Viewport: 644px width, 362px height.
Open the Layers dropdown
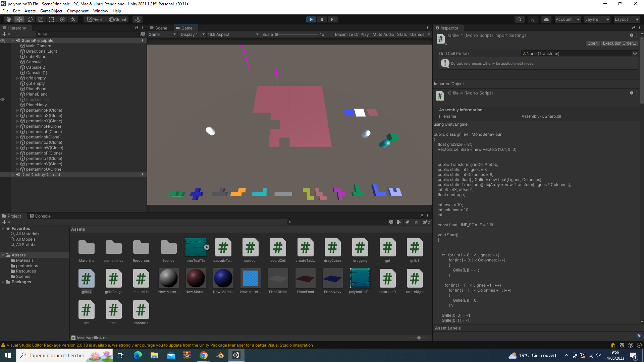pyautogui.click(x=597, y=19)
